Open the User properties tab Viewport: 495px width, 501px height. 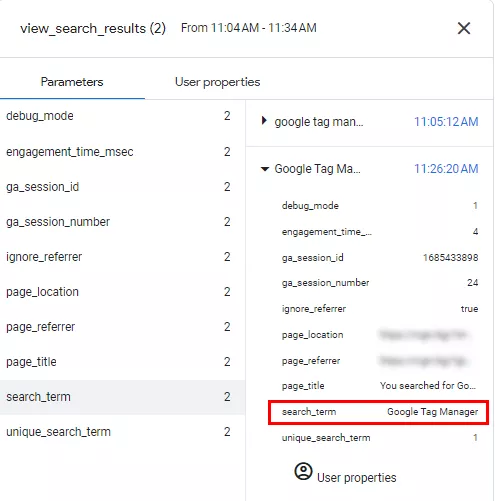click(217, 82)
